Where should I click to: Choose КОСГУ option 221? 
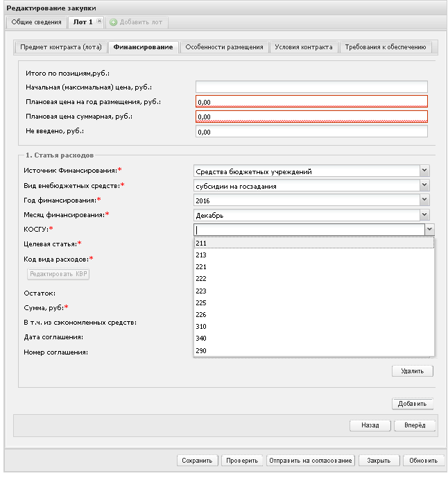(314, 266)
